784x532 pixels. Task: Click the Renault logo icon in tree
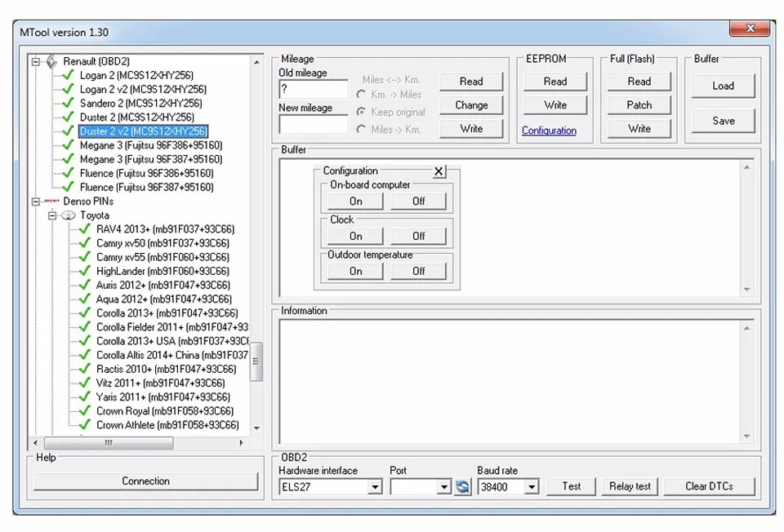(x=52, y=61)
